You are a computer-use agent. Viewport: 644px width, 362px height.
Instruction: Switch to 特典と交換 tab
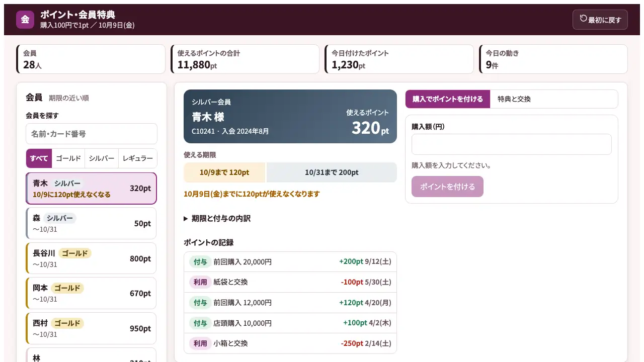pos(514,99)
